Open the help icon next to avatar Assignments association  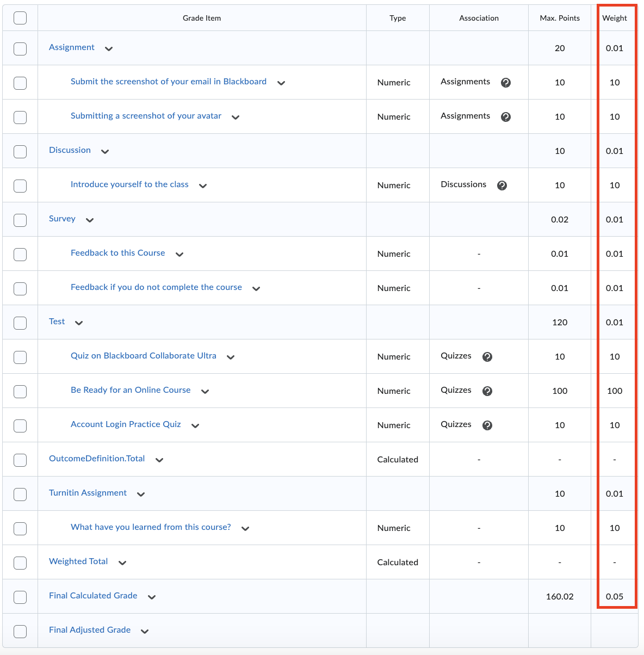click(506, 116)
